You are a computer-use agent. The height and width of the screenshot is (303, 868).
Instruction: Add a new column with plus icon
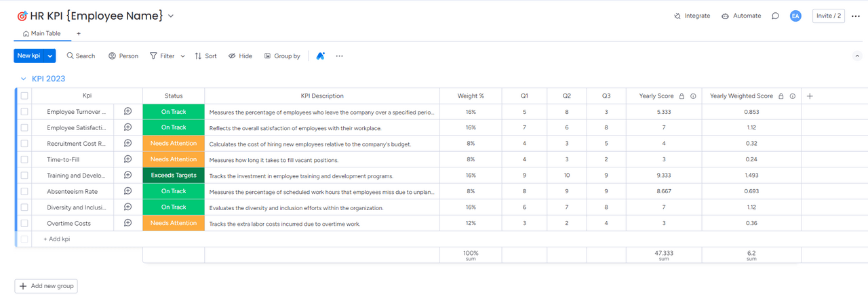pos(810,96)
